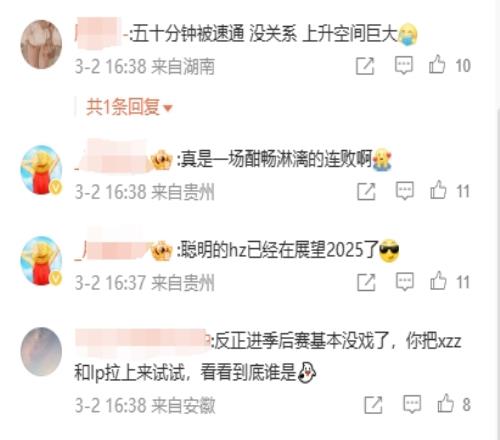Viewport: 500px width, 440px height.
Task: Share the 聪明的hz已经在展望2025了 comment
Action: [366, 282]
